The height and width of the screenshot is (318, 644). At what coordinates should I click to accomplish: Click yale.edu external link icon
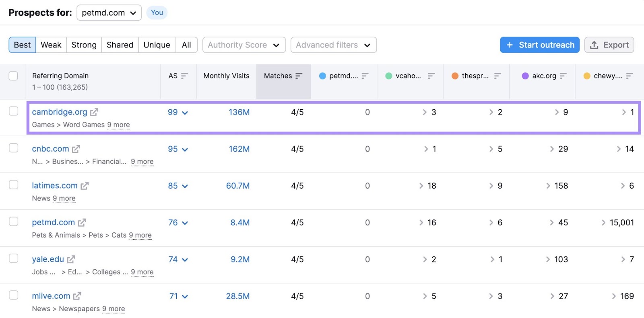pos(71,259)
